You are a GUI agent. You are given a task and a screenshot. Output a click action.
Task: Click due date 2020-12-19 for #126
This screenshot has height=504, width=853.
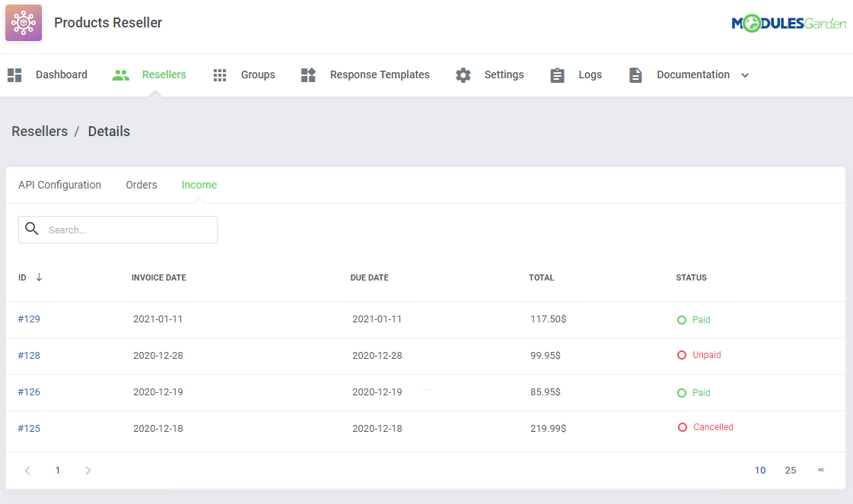377,392
